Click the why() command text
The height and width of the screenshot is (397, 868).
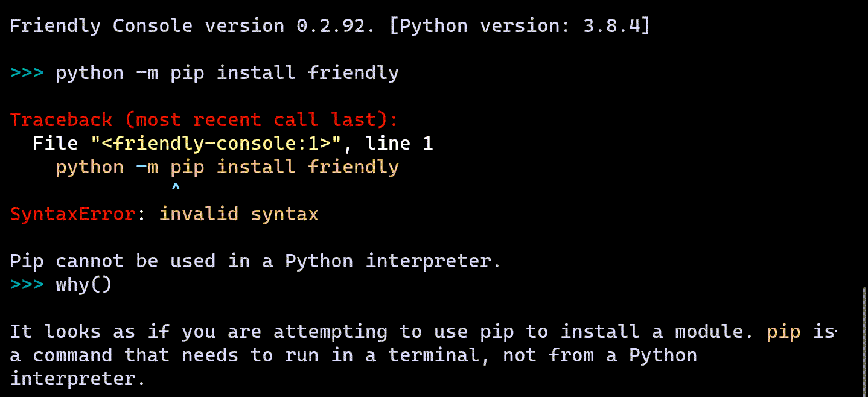pos(84,285)
